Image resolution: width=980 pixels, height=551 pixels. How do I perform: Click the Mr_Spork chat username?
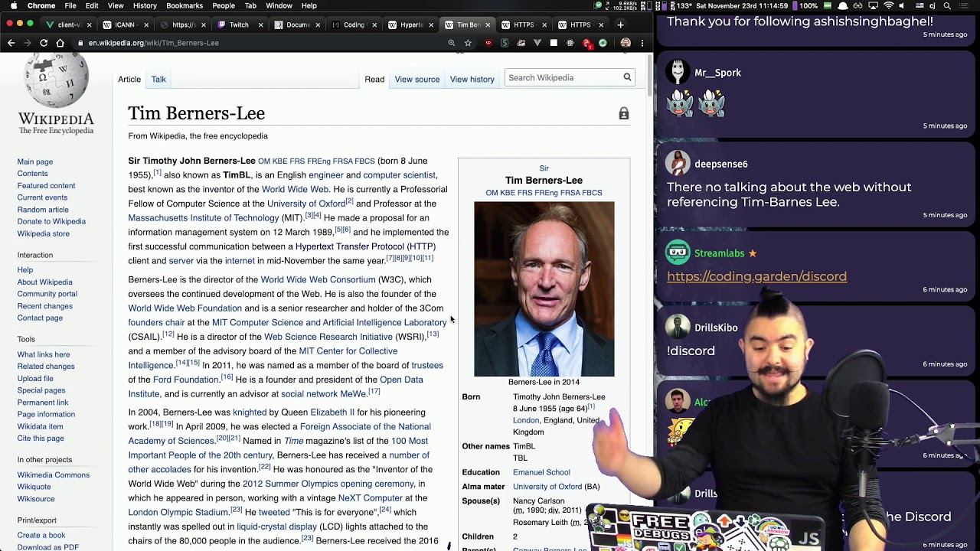(x=717, y=73)
